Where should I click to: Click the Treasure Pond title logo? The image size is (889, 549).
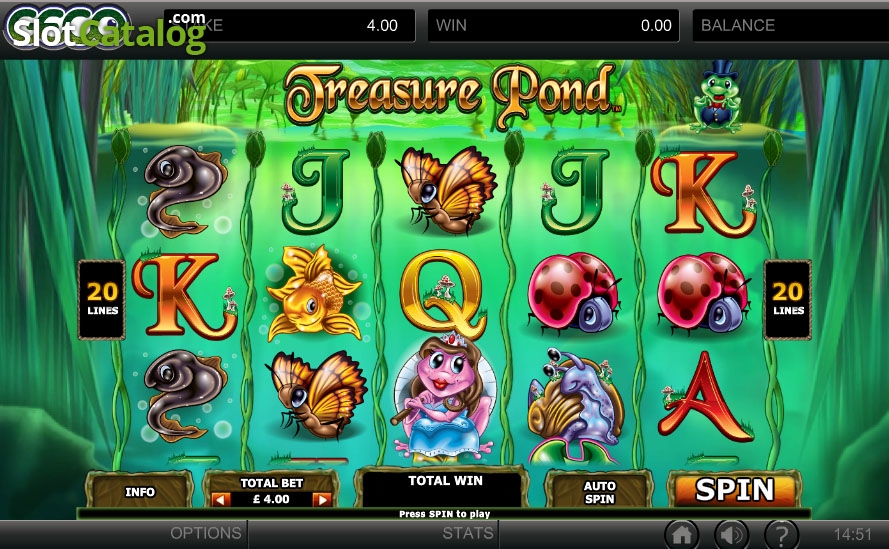pyautogui.click(x=451, y=95)
